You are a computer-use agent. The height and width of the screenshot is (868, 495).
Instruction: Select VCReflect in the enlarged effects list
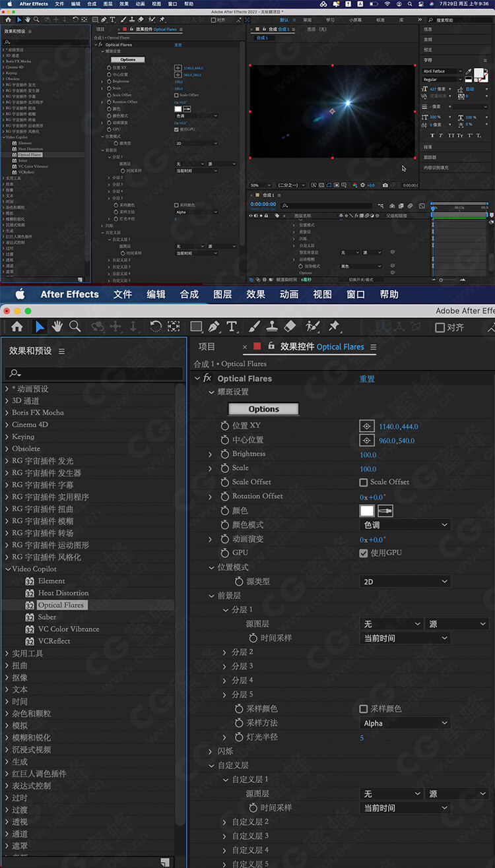click(x=54, y=641)
